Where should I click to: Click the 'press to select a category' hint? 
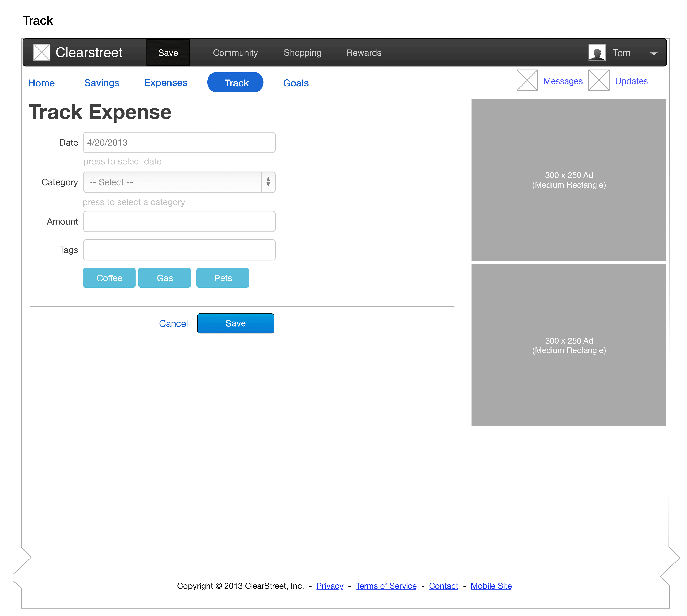pos(134,202)
